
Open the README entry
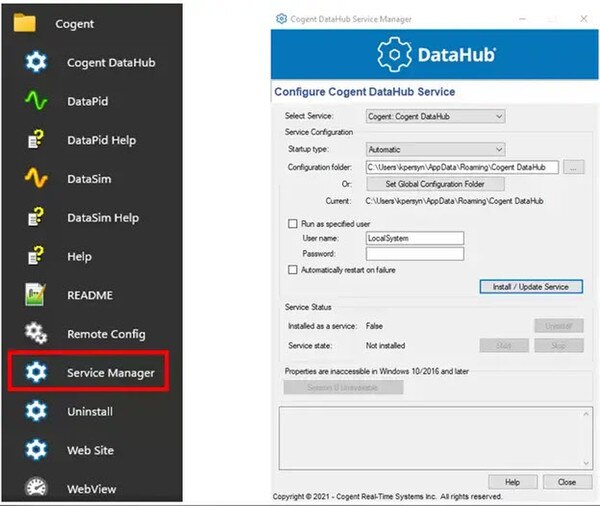[x=90, y=295]
